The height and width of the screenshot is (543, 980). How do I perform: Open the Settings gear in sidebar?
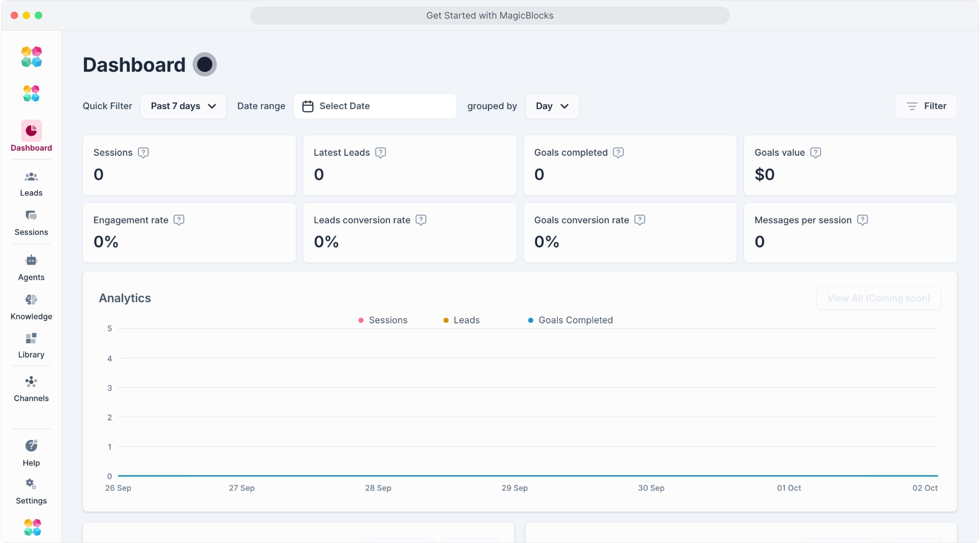(31, 484)
